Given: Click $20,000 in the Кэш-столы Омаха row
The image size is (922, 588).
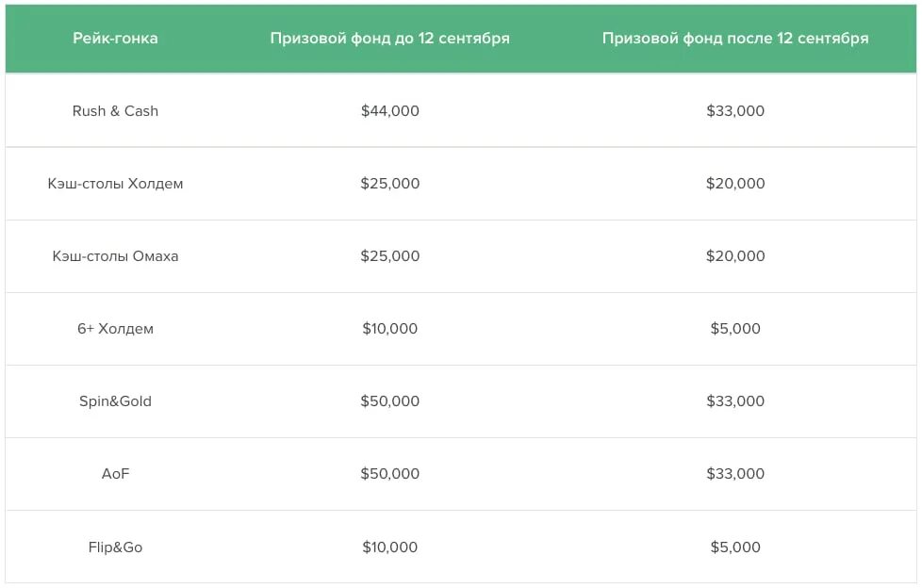Looking at the screenshot, I should pos(735,255).
